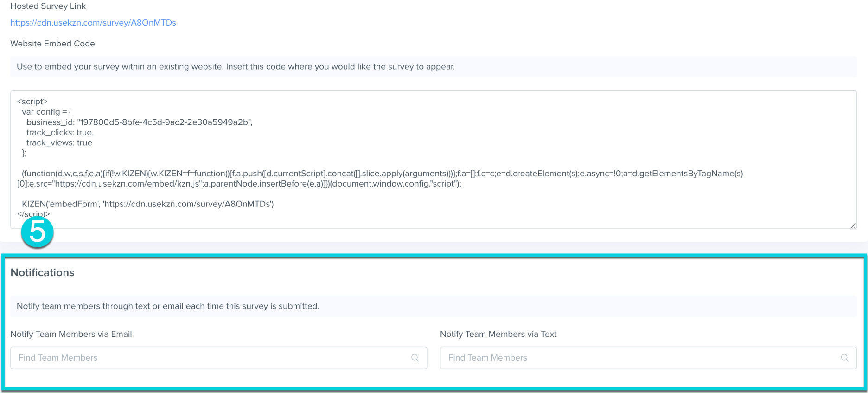
Task: Click the 'track_clicks: true,' code line
Action: pos(60,133)
